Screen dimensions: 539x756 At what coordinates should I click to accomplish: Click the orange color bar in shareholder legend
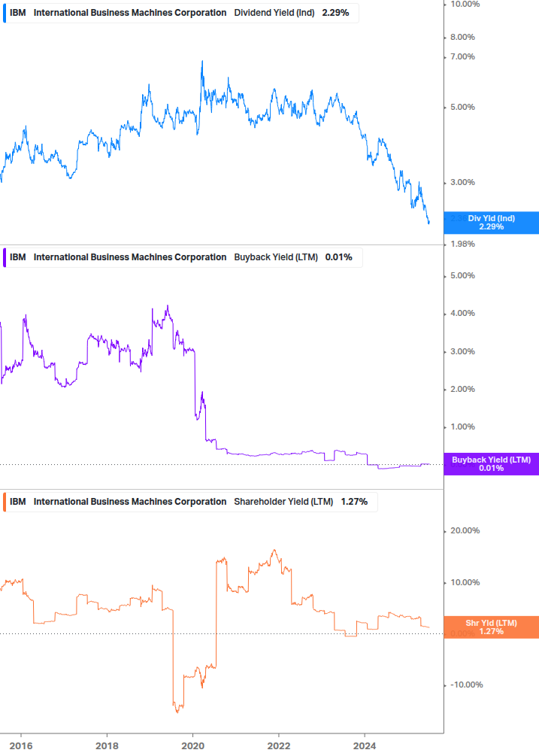point(5,502)
